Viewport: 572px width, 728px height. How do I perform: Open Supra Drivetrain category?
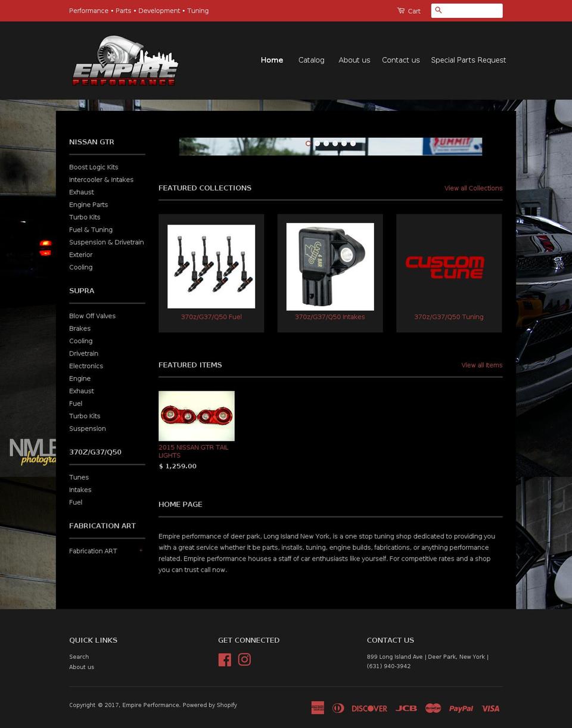pos(84,354)
